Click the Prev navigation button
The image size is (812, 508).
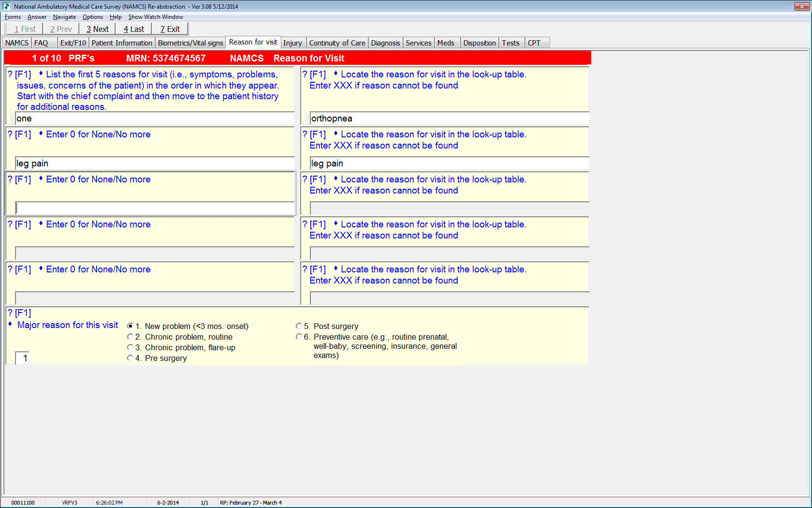click(x=61, y=29)
